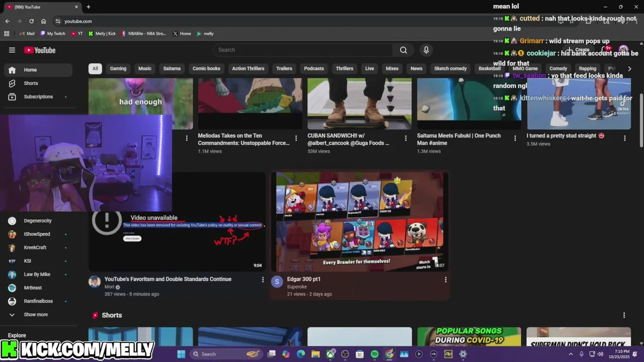
Task: Select the Comic books filter chip
Action: 206,68
